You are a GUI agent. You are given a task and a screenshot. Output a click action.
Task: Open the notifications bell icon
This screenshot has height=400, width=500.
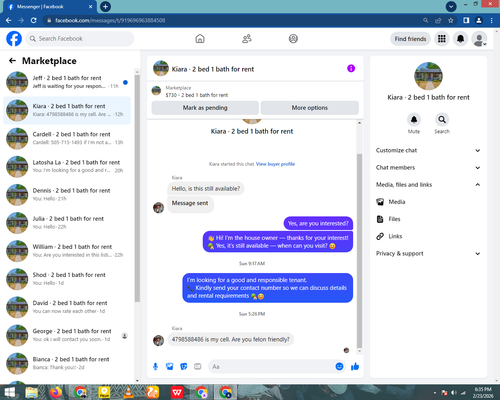460,39
